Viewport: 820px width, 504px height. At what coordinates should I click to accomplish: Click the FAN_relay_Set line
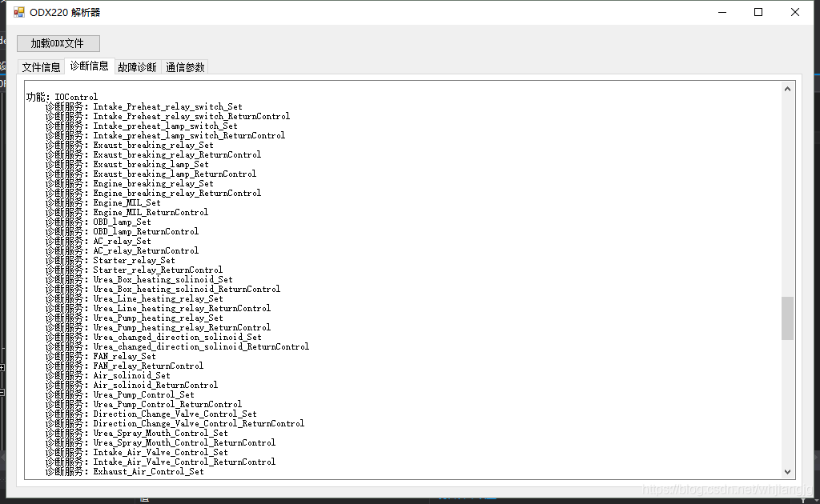101,356
